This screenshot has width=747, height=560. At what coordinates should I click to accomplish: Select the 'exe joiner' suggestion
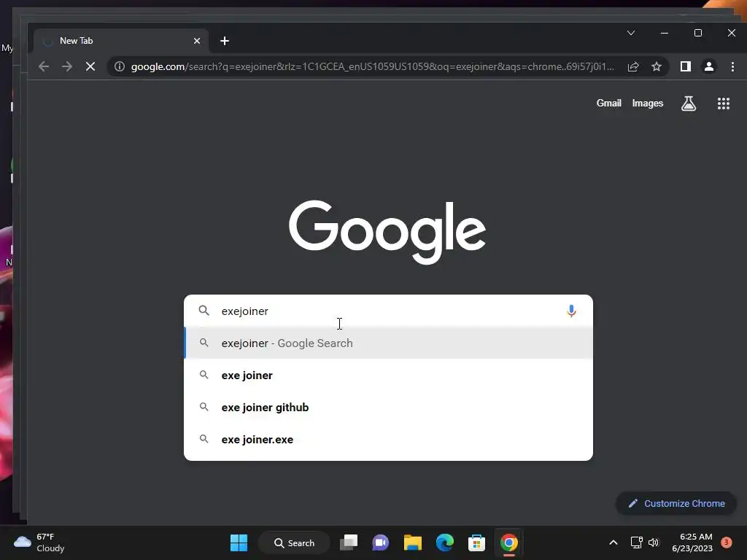[388, 376]
